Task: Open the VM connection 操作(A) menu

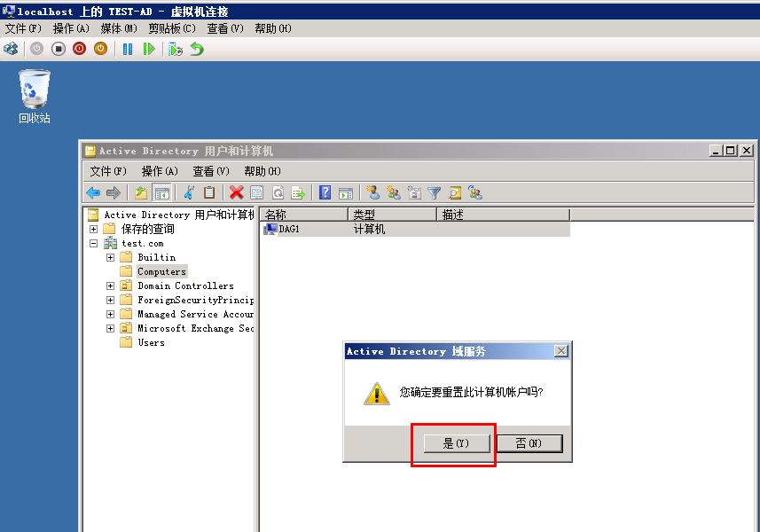Action: (x=71, y=28)
